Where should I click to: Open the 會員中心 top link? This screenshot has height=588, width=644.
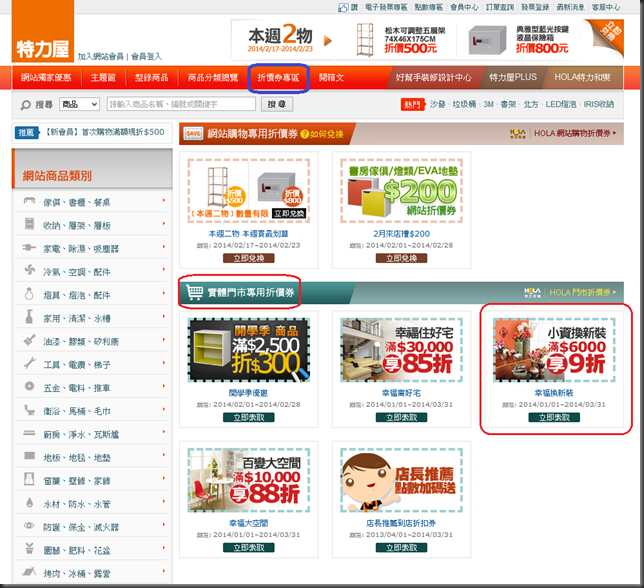point(464,7)
